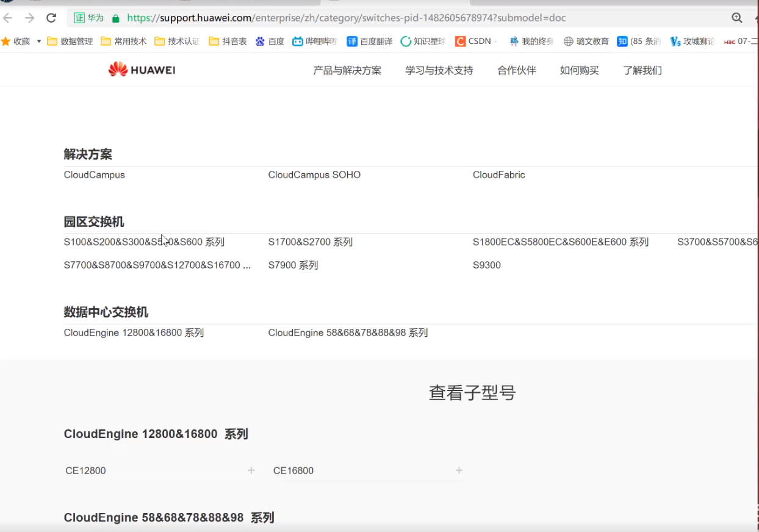Click the 数据中心交换机 section heading

(x=106, y=312)
